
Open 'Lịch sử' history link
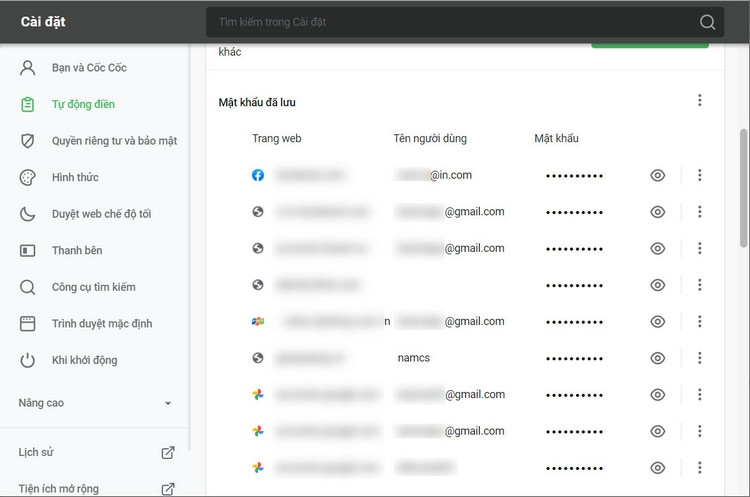(36, 452)
